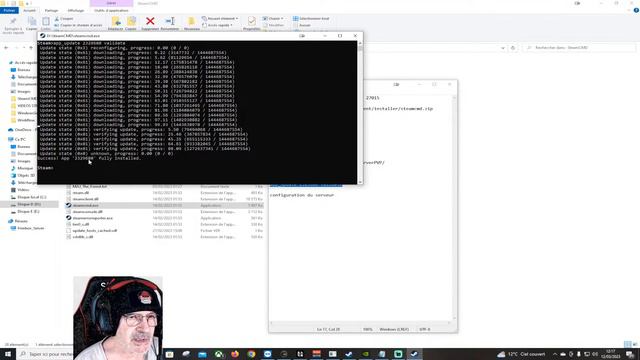Select steamerrorreporter.exe file row
This screenshot has width=640, height=360.
click(x=164, y=218)
